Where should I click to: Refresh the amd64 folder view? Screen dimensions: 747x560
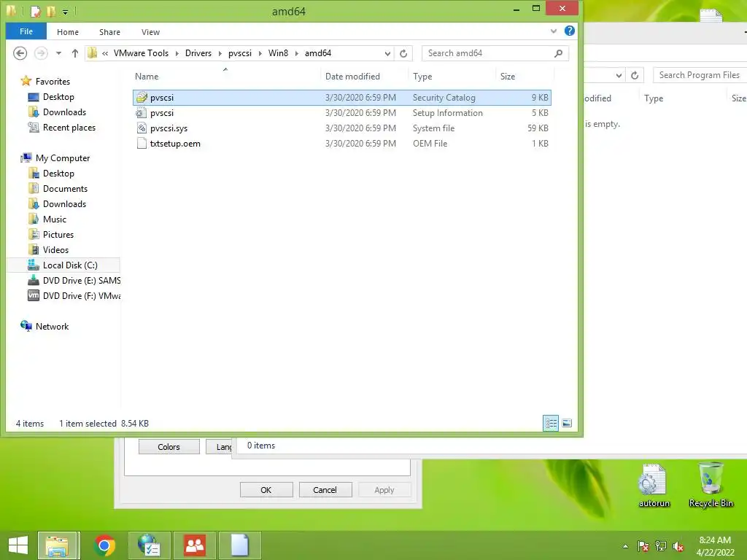point(403,53)
